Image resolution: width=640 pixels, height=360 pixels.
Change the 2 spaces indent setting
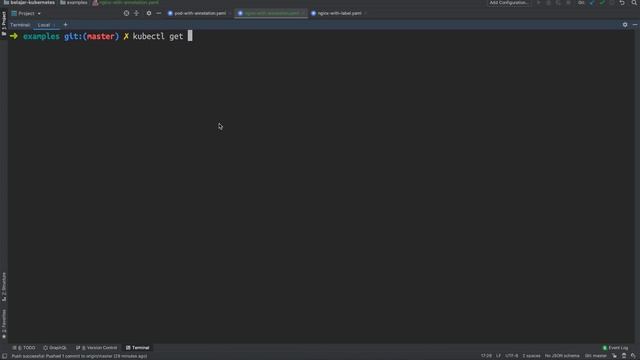531,356
